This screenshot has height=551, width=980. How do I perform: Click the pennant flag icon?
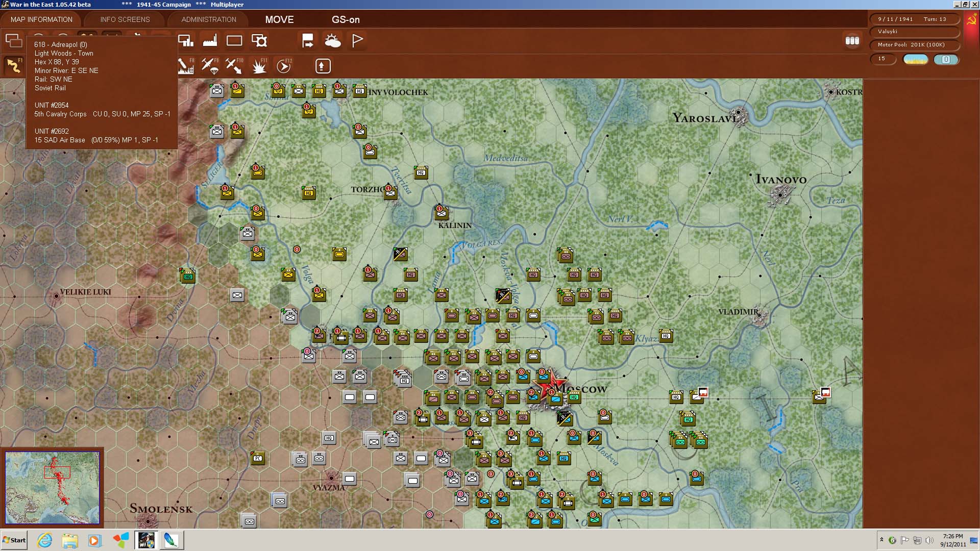pos(357,40)
